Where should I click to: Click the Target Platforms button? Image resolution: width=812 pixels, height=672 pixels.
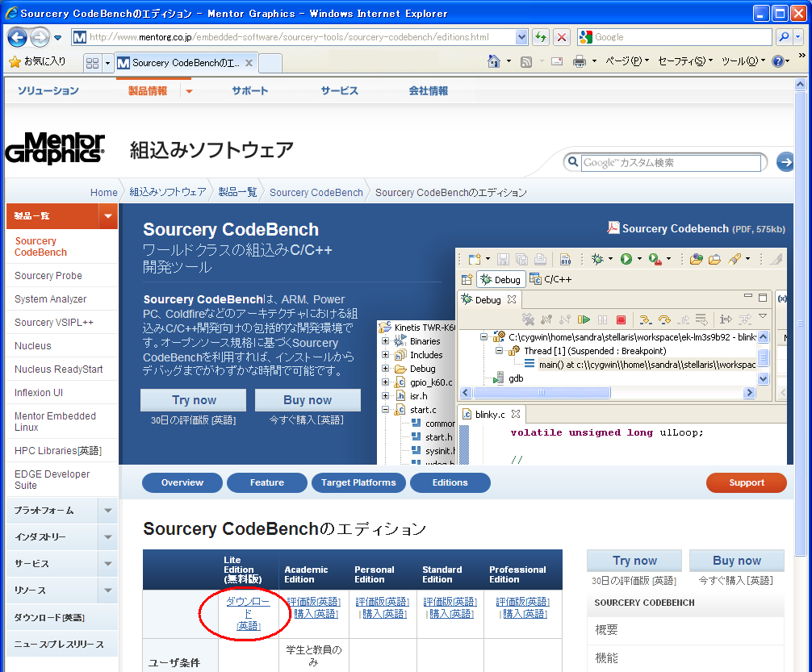click(358, 482)
